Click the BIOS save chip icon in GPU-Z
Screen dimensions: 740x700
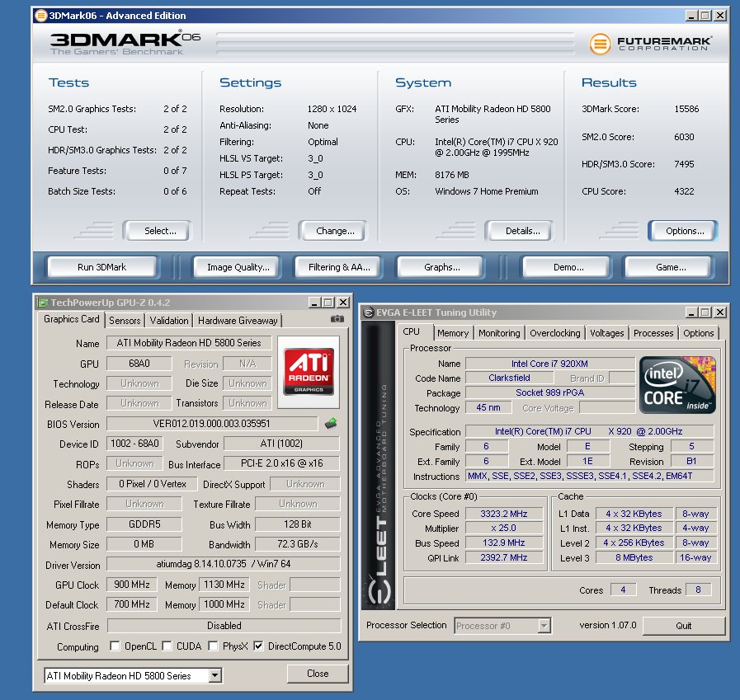pyautogui.click(x=331, y=424)
